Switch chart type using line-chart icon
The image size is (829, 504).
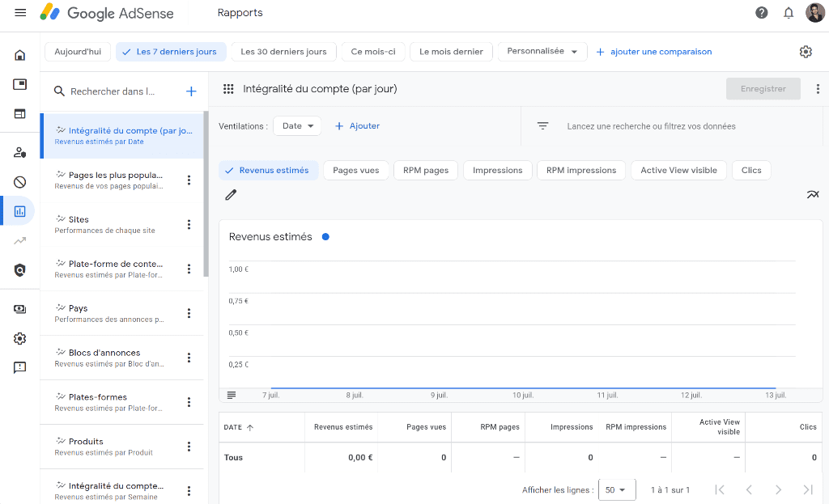[813, 195]
